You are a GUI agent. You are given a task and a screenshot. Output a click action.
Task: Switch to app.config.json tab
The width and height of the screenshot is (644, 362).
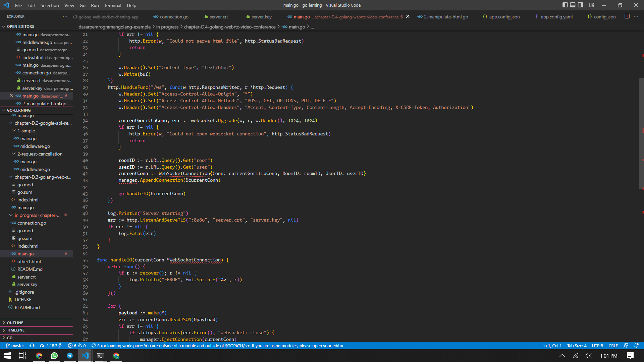tap(504, 17)
